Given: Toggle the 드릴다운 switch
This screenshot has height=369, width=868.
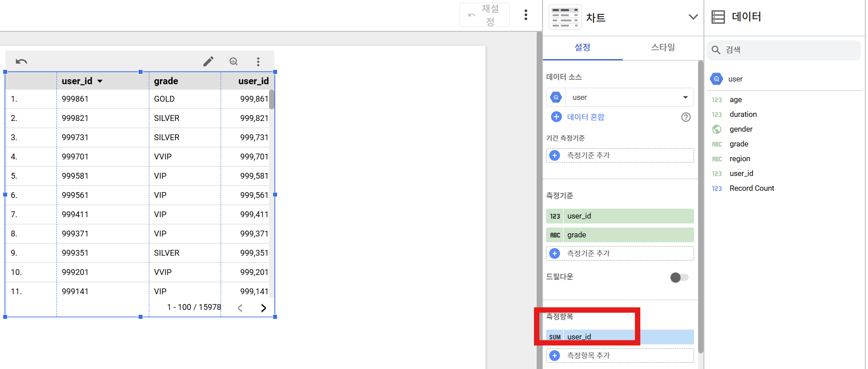Looking at the screenshot, I should pyautogui.click(x=679, y=277).
